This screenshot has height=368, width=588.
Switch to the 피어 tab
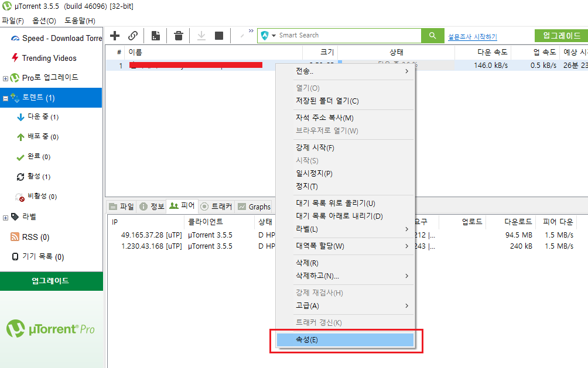click(182, 206)
